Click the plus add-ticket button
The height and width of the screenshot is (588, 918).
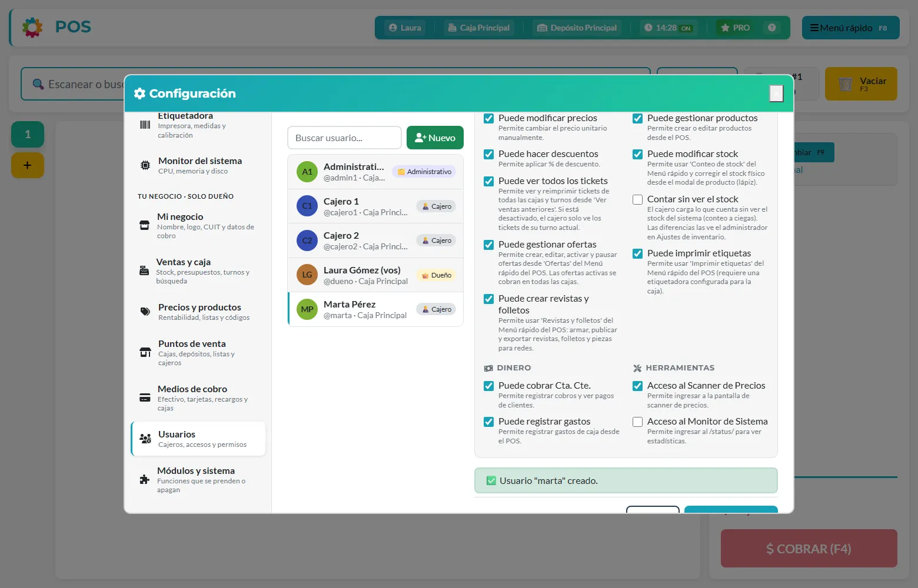pyautogui.click(x=28, y=165)
